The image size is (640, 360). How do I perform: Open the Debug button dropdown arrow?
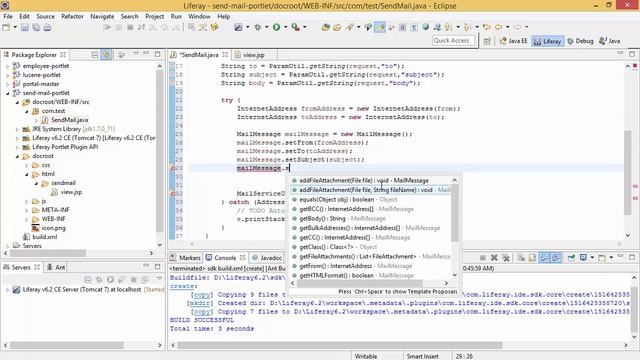(267, 27)
